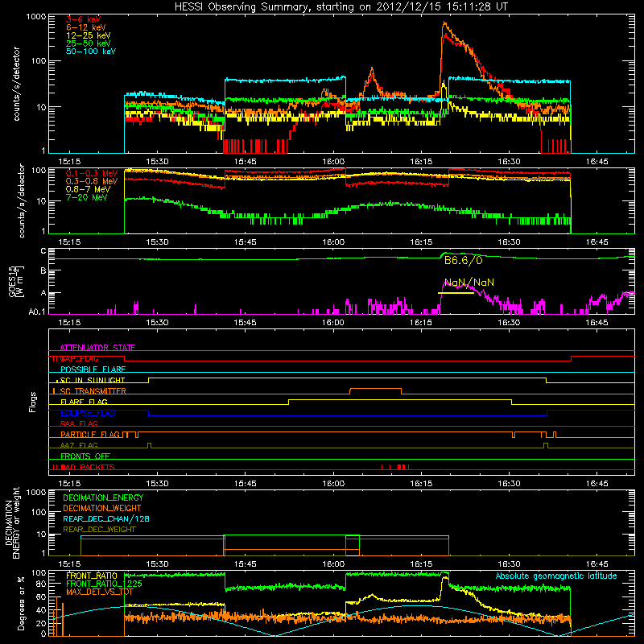Click the 1000 tick label on keV panel axis
This screenshot has width=644, height=644.
[35, 17]
